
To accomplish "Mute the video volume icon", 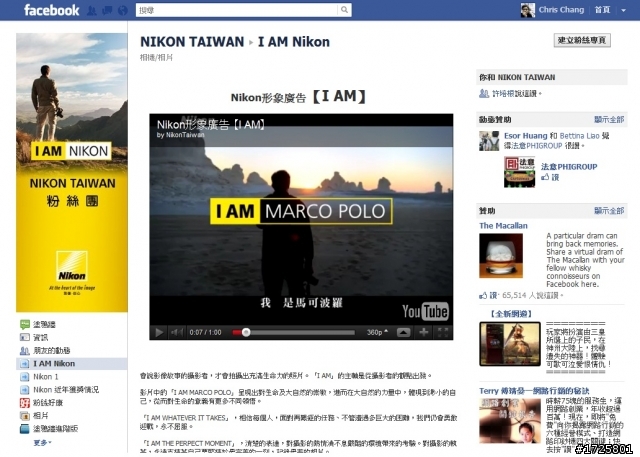I will pos(176,333).
